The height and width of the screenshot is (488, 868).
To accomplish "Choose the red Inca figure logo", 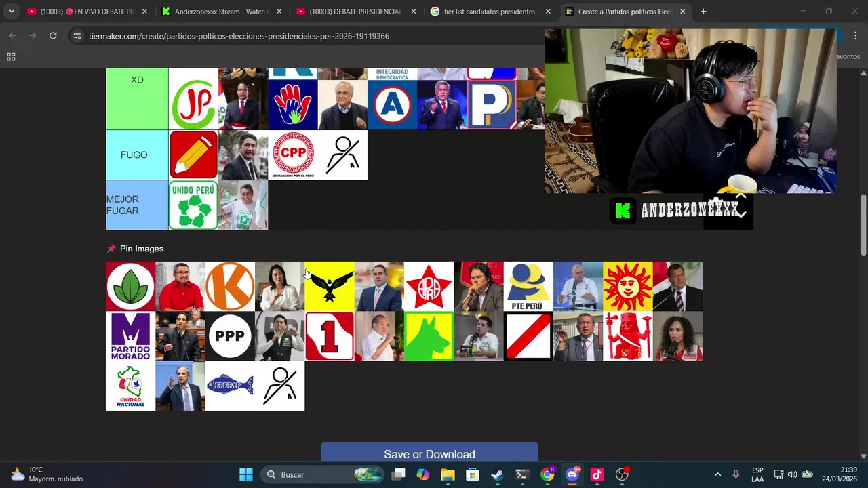I will [x=628, y=336].
